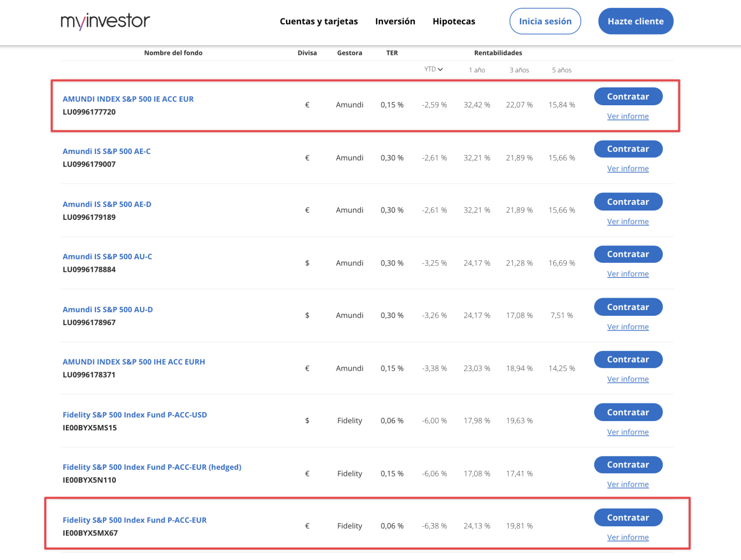Viewport: 741px width, 560px height.
Task: Select the ISIN text LU0996178371
Action: point(89,375)
